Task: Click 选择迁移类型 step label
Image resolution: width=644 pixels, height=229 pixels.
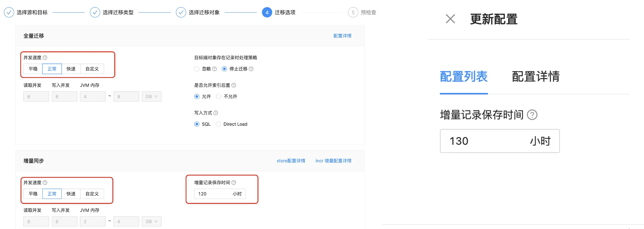Action: (x=118, y=12)
